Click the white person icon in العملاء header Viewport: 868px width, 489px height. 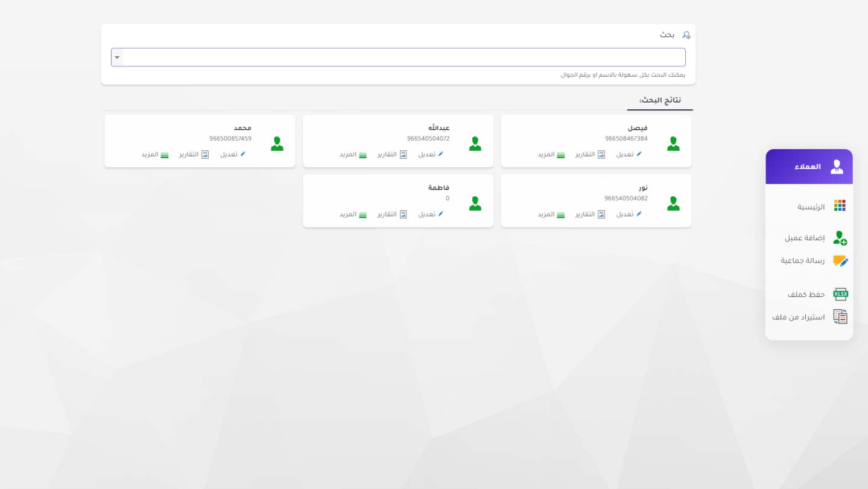(x=837, y=167)
